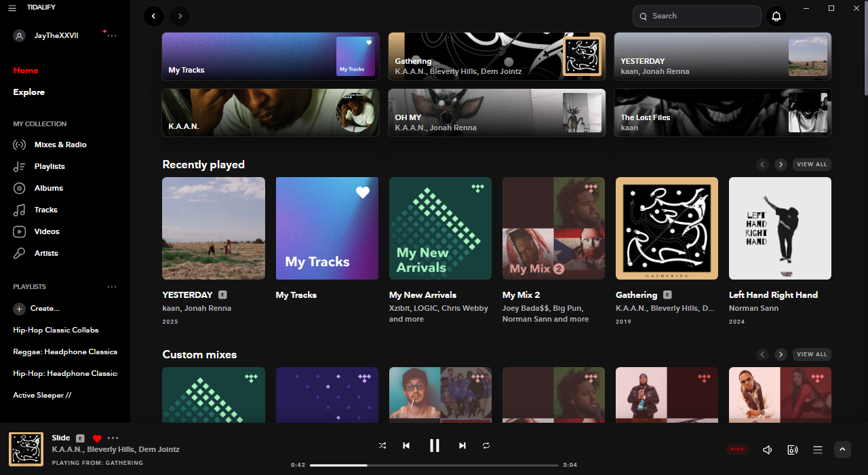Screen dimensions: 868x475
Task: Open the sound output device selector
Action: point(793,450)
